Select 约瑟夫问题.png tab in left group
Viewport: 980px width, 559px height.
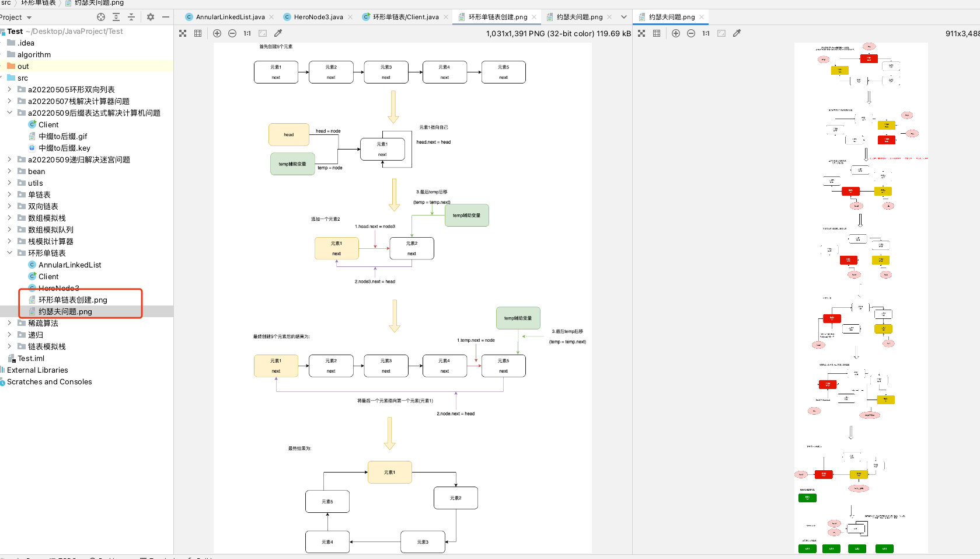[579, 17]
